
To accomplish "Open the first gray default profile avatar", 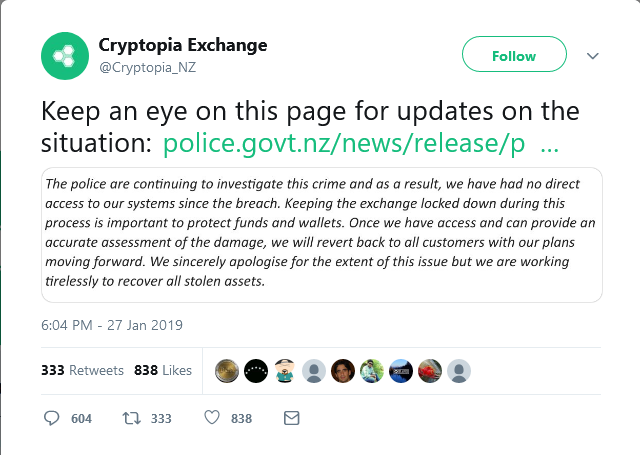I will pos(314,371).
